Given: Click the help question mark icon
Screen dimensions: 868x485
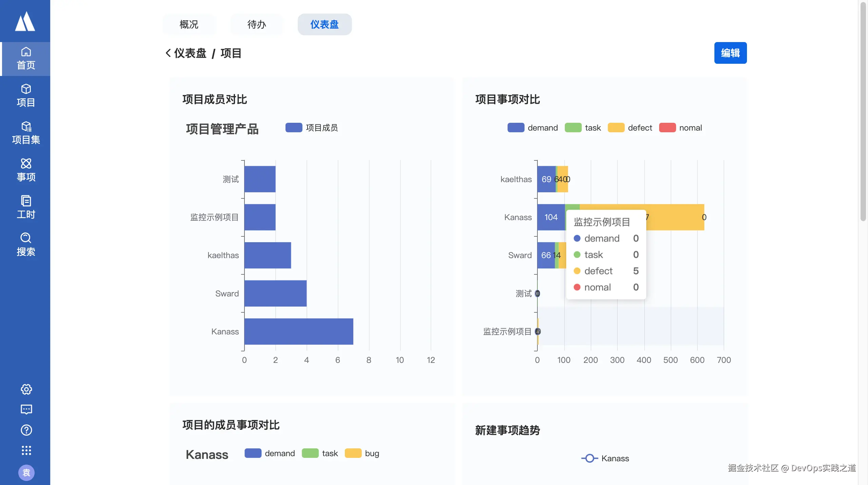Looking at the screenshot, I should coord(26,430).
